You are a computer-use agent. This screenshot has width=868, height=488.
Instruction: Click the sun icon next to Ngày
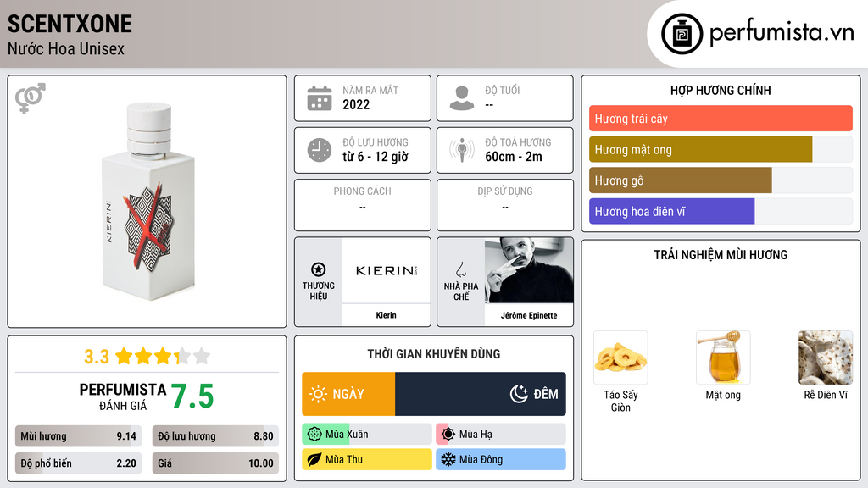pos(319,394)
